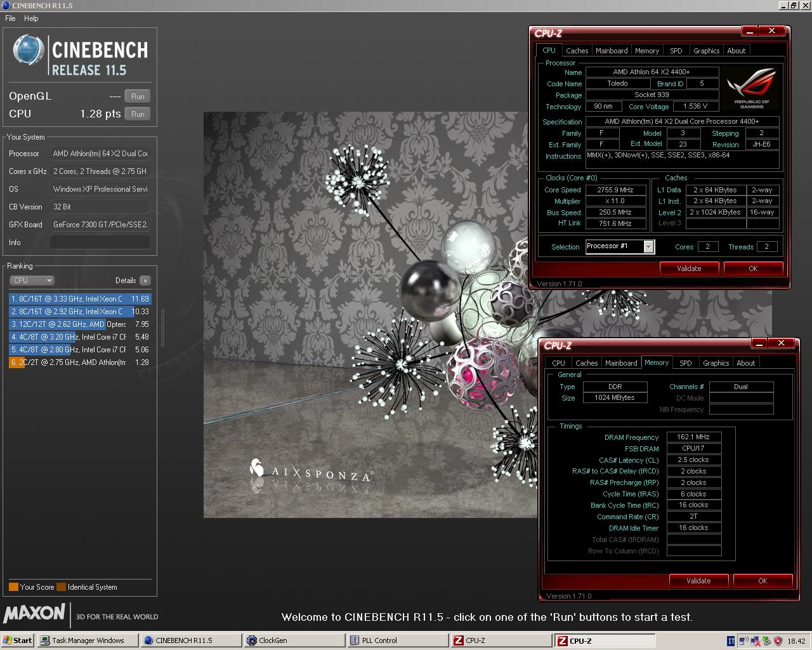
Task: Select ranking entry 8C/16T @ 2.92 GHz Xeon
Action: click(80, 312)
